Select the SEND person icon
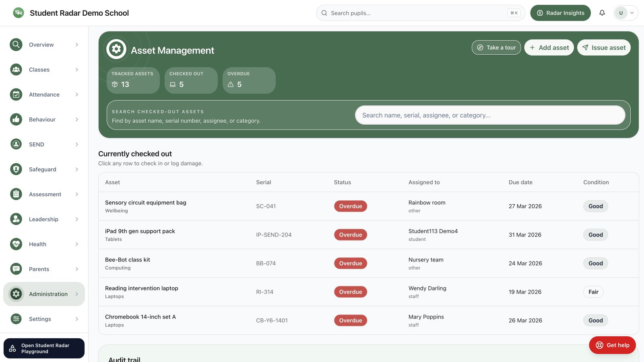Viewport: 644px width, 362px height. tap(16, 144)
